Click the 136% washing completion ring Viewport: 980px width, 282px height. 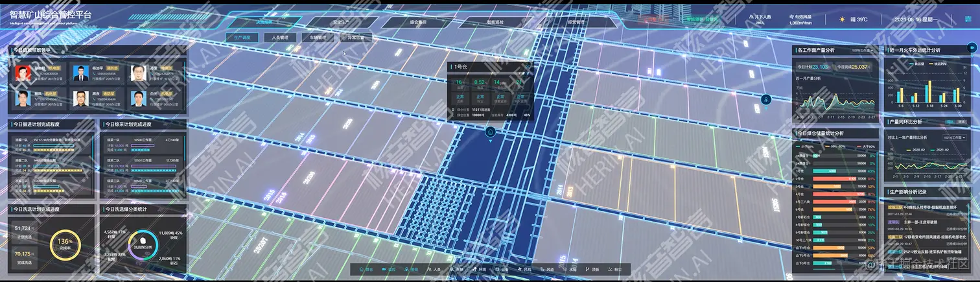(x=64, y=246)
